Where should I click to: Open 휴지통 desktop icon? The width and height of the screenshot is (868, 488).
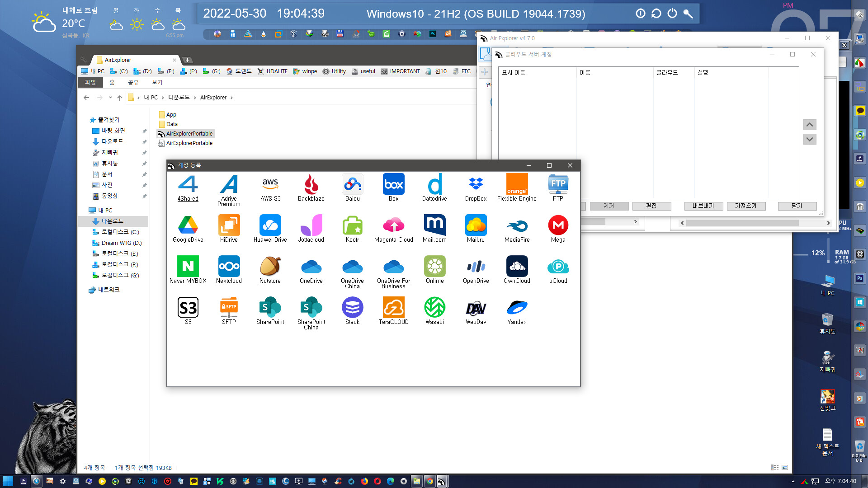[827, 323]
